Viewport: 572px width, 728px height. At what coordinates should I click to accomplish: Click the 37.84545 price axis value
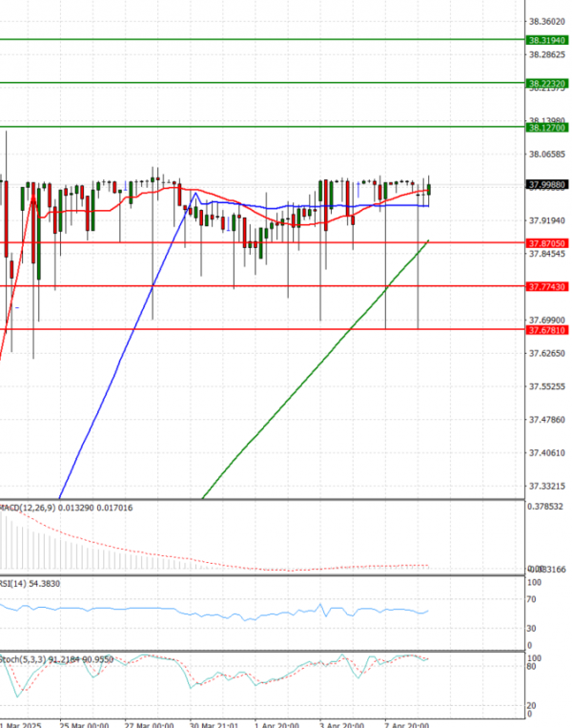tap(547, 254)
